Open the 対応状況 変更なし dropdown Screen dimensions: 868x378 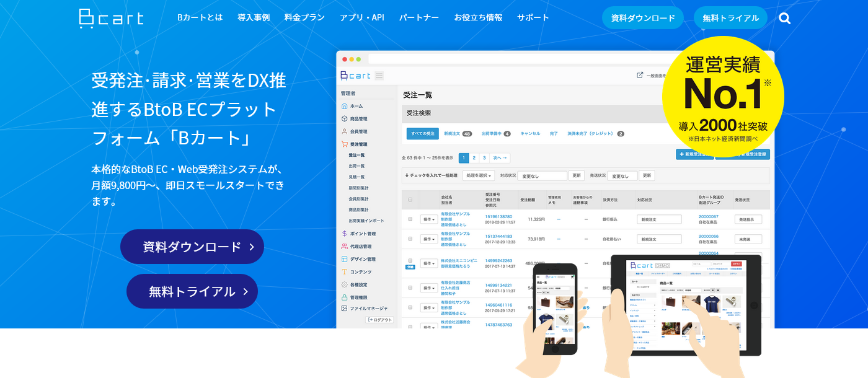[x=542, y=176]
